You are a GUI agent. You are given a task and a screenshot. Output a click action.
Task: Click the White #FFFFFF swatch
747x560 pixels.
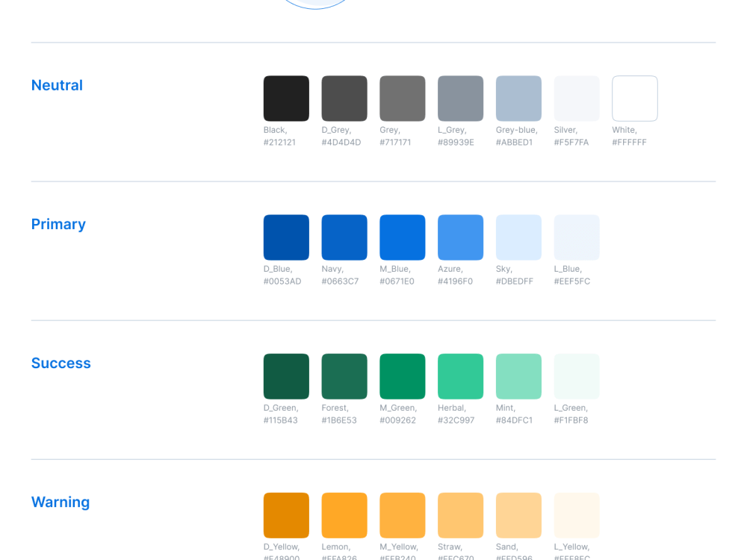(x=635, y=98)
